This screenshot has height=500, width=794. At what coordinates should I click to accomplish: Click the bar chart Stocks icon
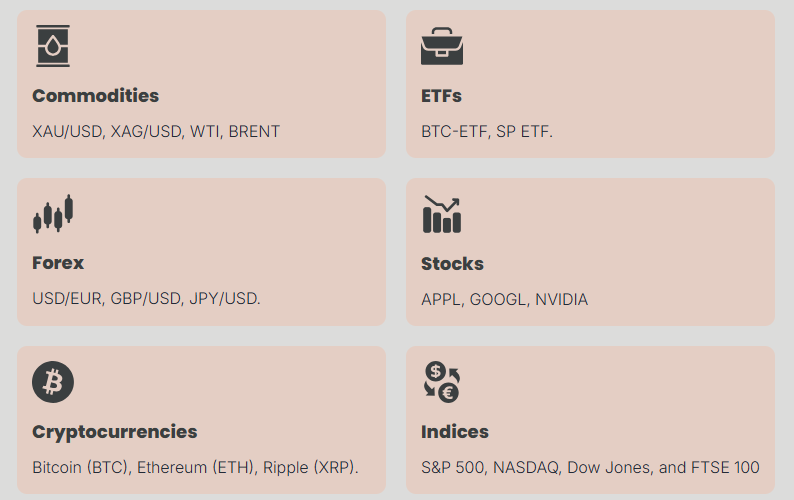click(442, 214)
